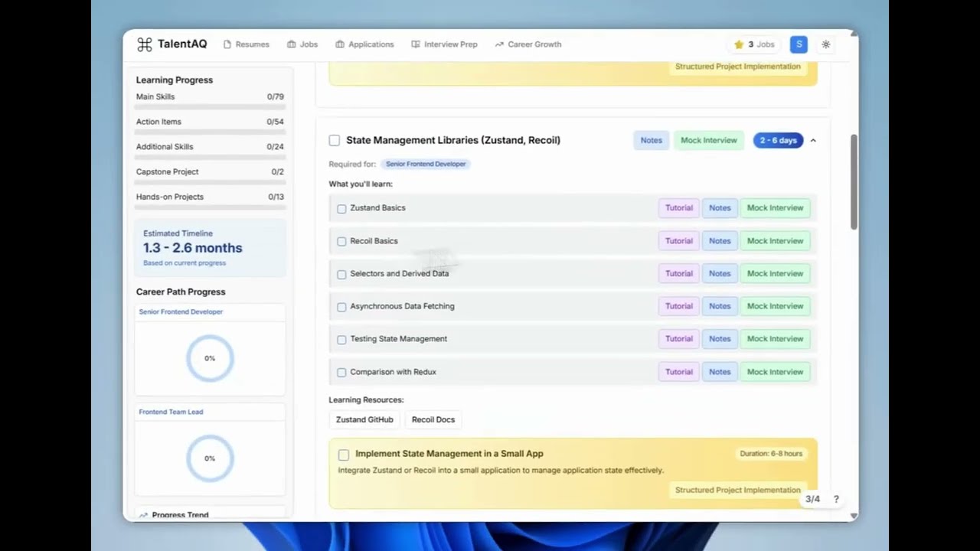Open Notes for Comparison with Redux

(x=720, y=372)
